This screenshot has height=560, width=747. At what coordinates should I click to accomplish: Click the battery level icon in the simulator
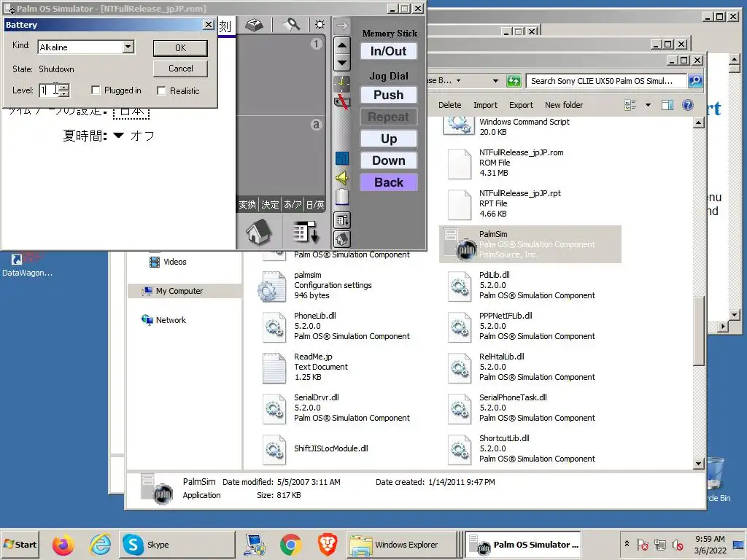click(x=342, y=197)
